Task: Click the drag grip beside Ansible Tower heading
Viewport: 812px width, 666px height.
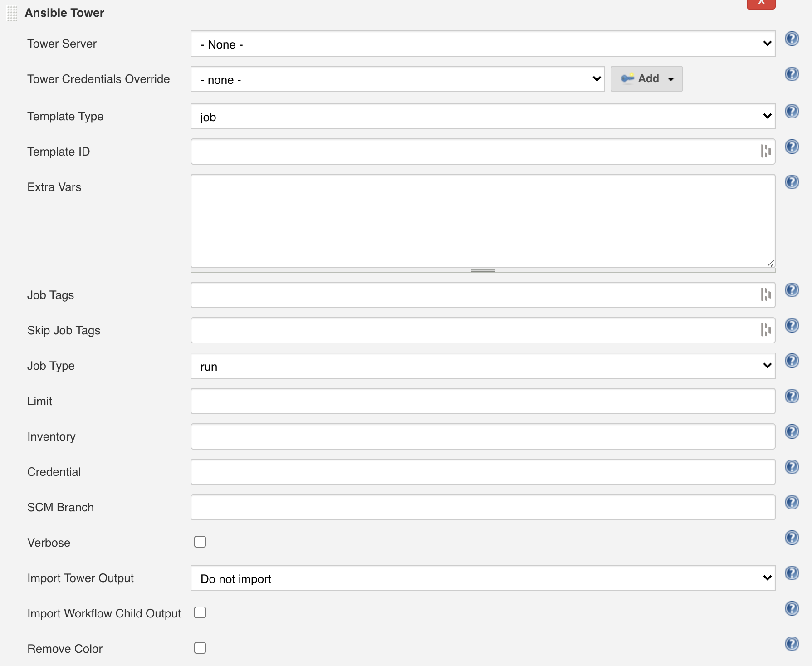Action: (12, 14)
